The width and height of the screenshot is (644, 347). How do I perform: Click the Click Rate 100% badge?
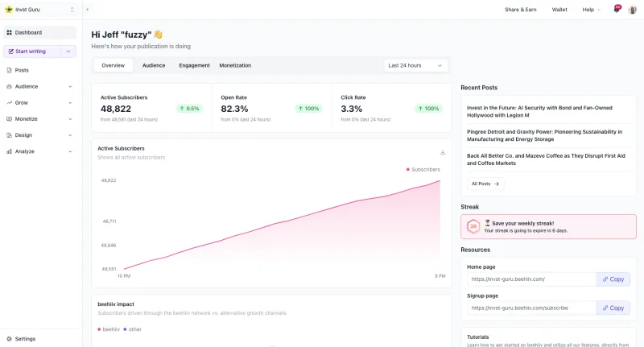428,109
